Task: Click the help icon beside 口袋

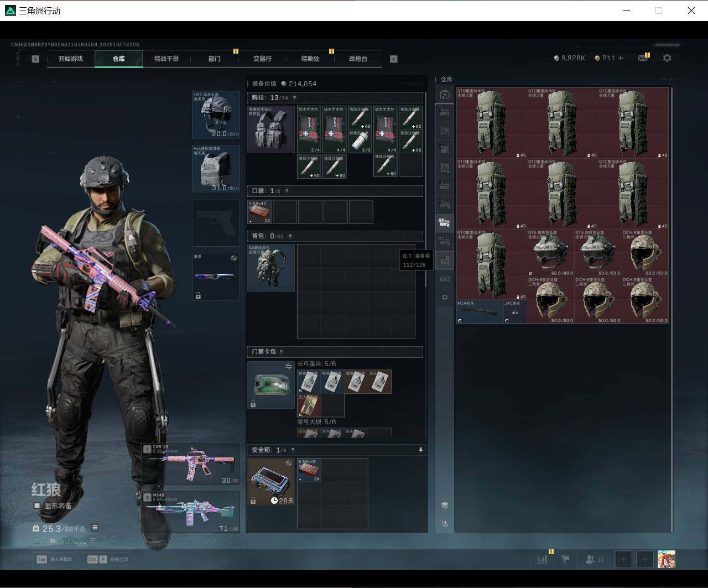Action: tap(286, 191)
